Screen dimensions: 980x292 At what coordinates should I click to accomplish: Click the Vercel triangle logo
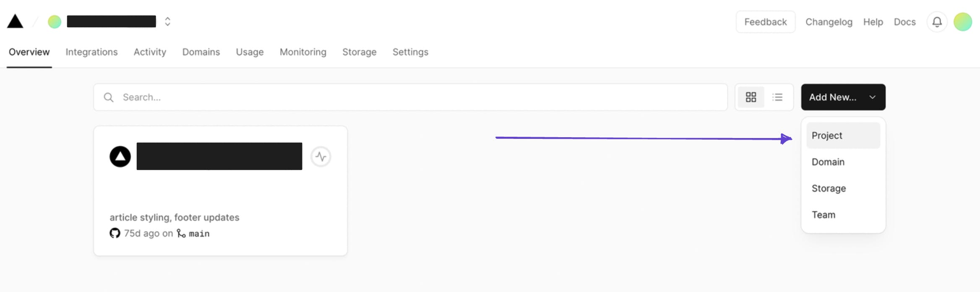click(15, 21)
